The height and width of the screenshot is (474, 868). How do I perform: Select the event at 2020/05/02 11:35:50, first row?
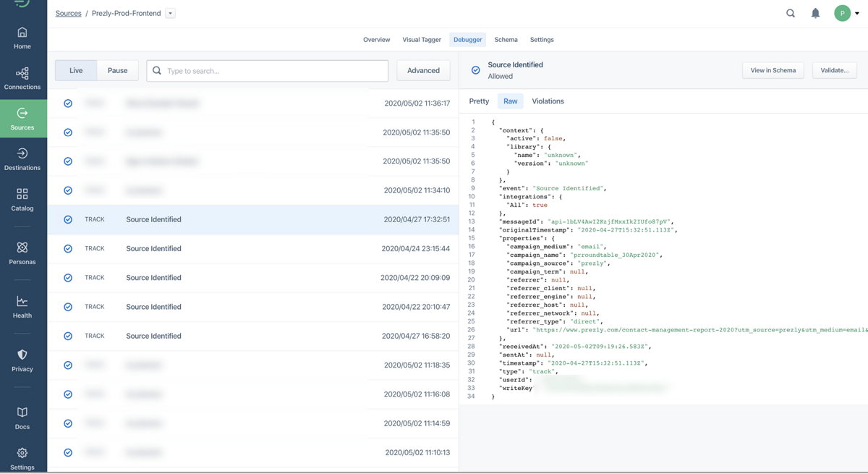253,132
